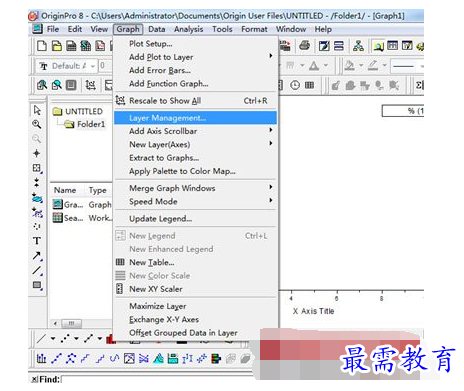Click the Rescale icon in the graph toolbar

click(x=90, y=85)
